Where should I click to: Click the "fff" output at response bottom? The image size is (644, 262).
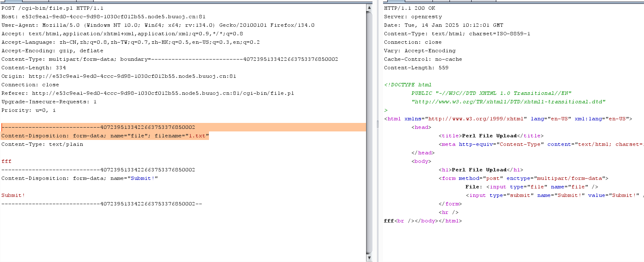pos(389,221)
